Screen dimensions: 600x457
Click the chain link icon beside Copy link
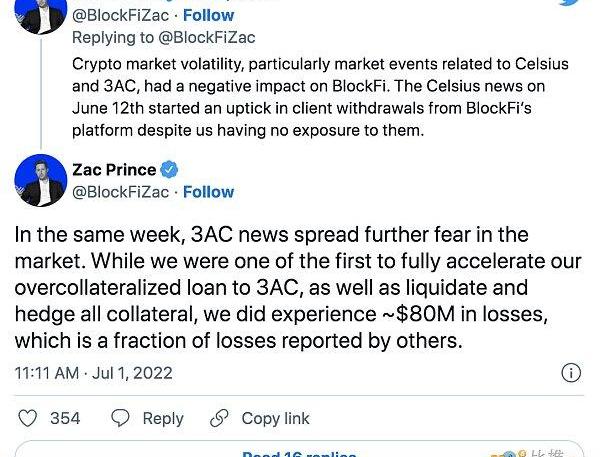tap(219, 418)
